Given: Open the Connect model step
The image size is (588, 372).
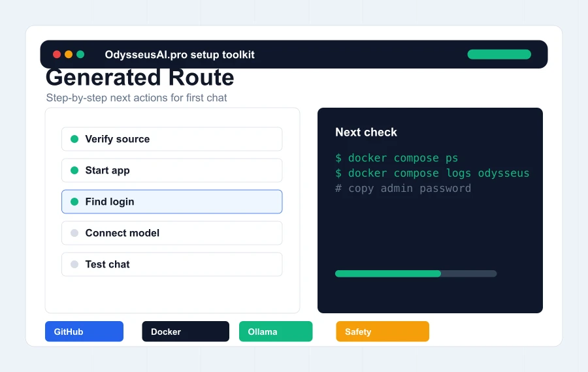Looking at the screenshot, I should tap(172, 233).
